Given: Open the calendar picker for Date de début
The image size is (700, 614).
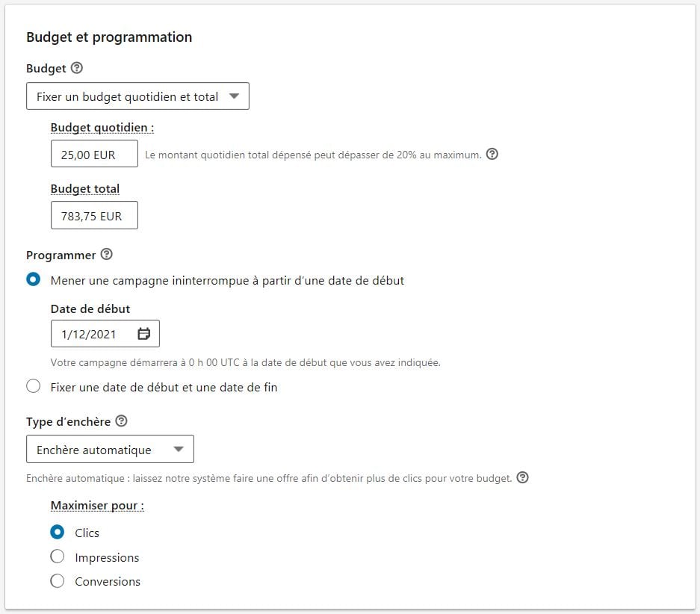Looking at the screenshot, I should click(x=143, y=333).
